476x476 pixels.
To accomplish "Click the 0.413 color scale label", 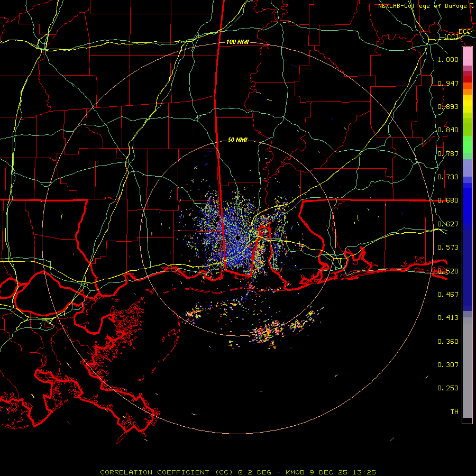I will pyautogui.click(x=448, y=318).
